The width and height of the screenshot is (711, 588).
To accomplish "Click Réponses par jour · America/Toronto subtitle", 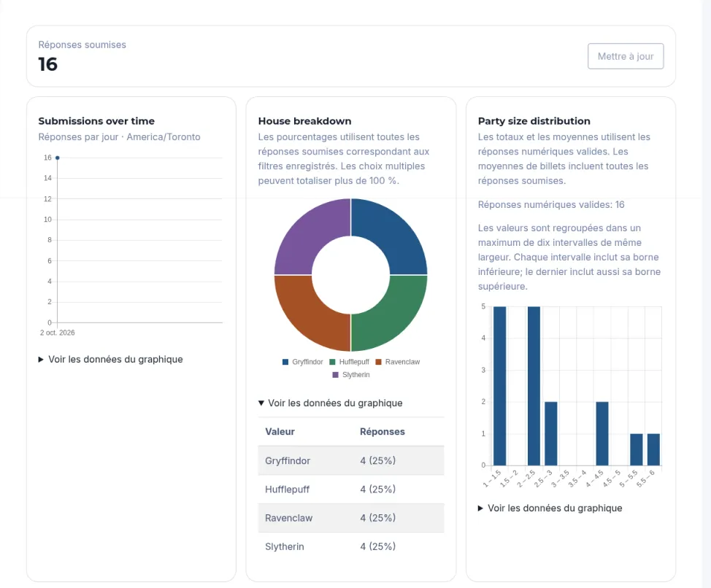I will [x=119, y=137].
